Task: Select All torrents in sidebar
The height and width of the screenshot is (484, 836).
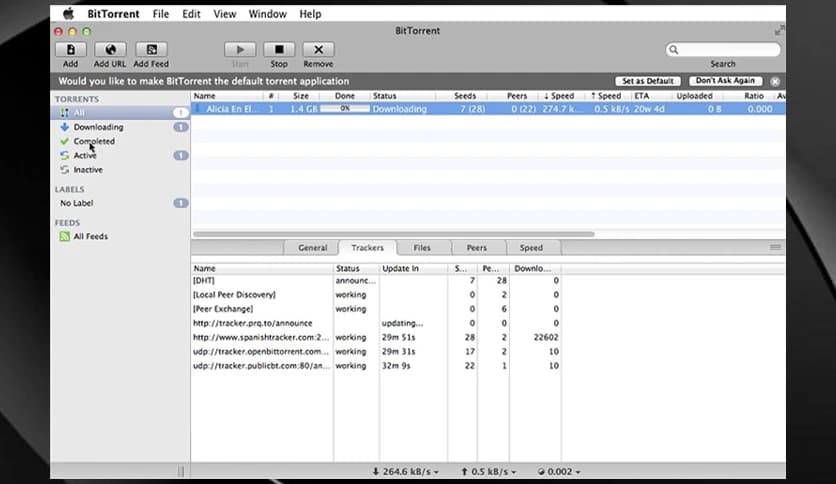Action: pyautogui.click(x=120, y=112)
